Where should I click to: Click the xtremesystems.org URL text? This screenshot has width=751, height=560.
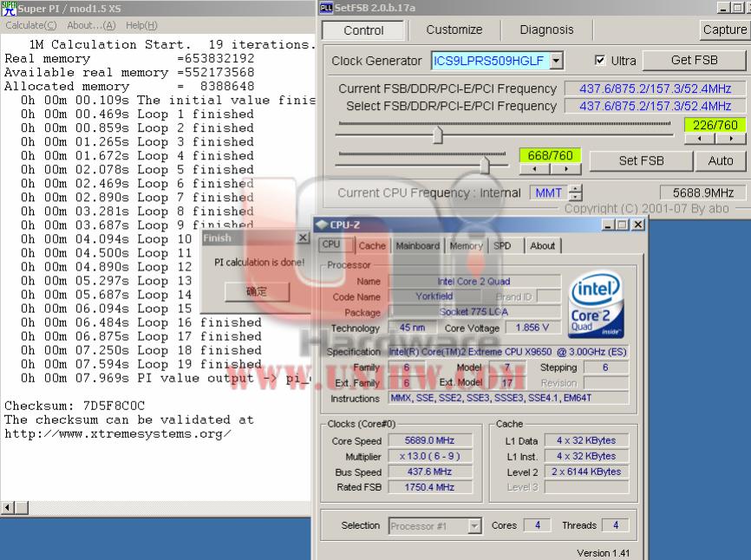pos(118,434)
